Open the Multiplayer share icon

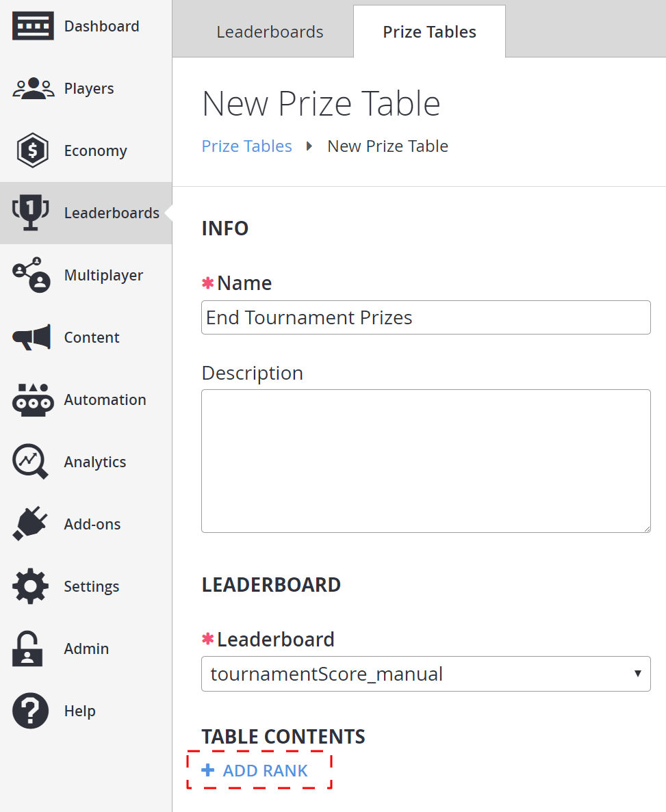click(x=31, y=274)
